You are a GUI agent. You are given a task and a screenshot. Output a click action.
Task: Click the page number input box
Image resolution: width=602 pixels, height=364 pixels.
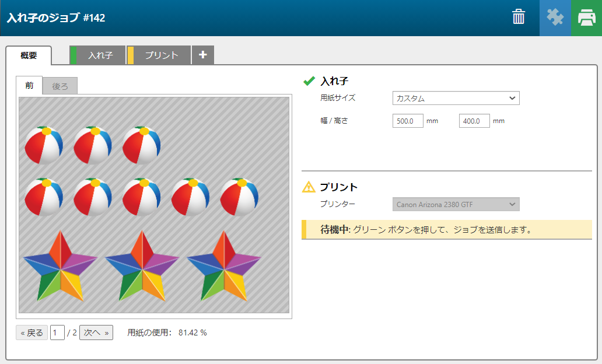click(x=57, y=333)
